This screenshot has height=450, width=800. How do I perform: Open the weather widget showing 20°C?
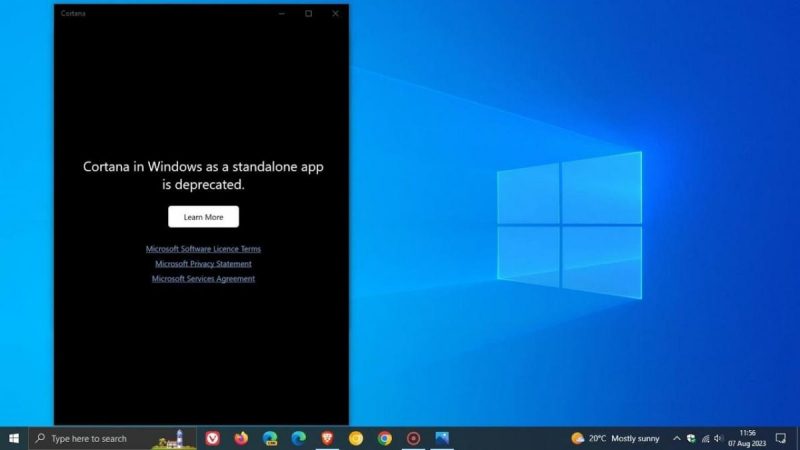[615, 438]
